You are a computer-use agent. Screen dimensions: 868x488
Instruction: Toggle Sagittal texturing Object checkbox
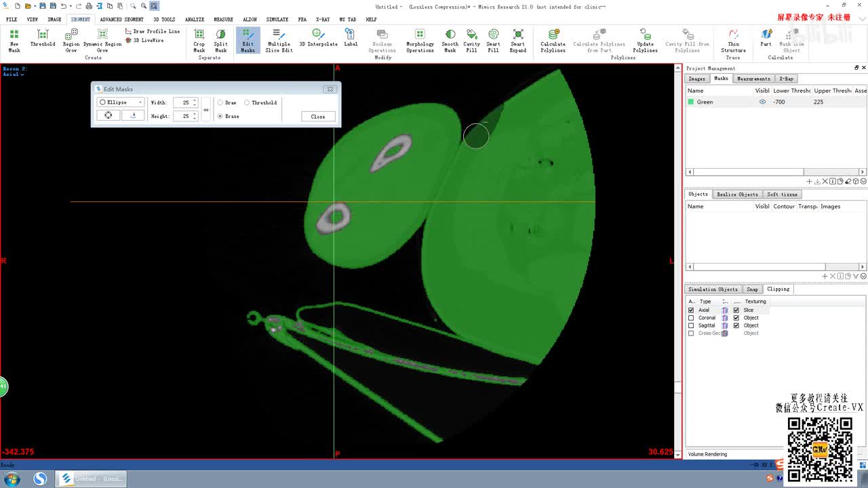736,326
